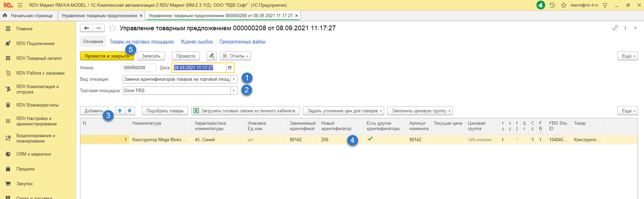Expand the Торговая площадка dropdown
Image resolution: width=644 pixels, height=199 pixels.
point(234,91)
